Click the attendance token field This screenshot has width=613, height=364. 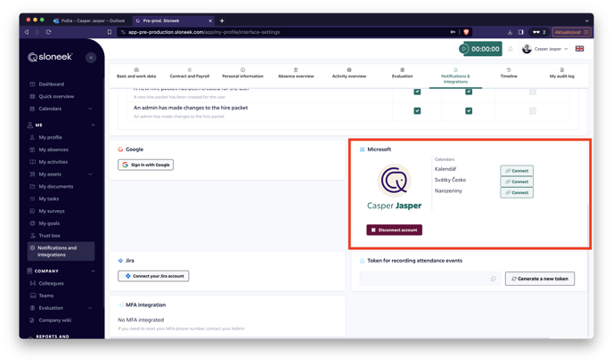(x=430, y=279)
